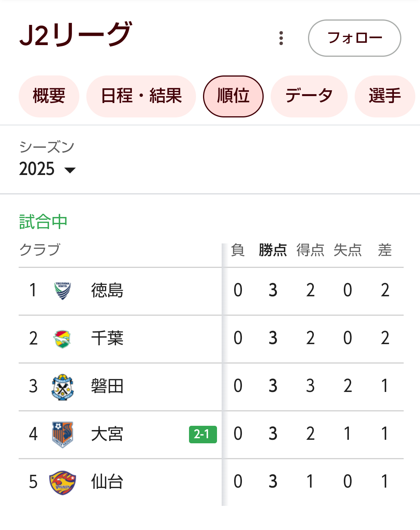Open the 2025 season dropdown
420x530 pixels.
pyautogui.click(x=47, y=169)
